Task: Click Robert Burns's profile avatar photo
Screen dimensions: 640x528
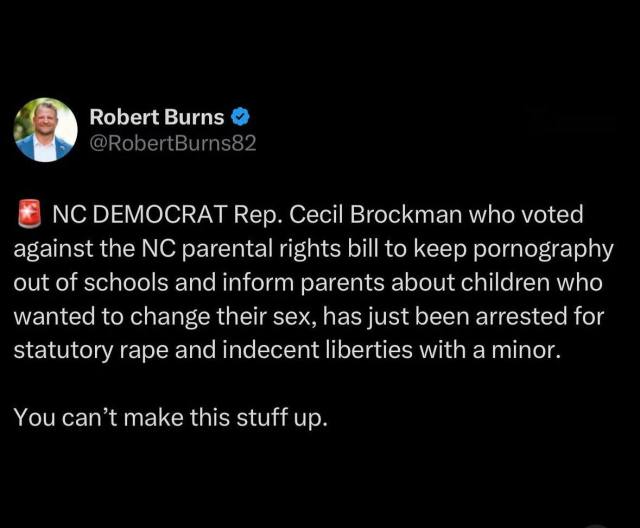Action: [45, 130]
